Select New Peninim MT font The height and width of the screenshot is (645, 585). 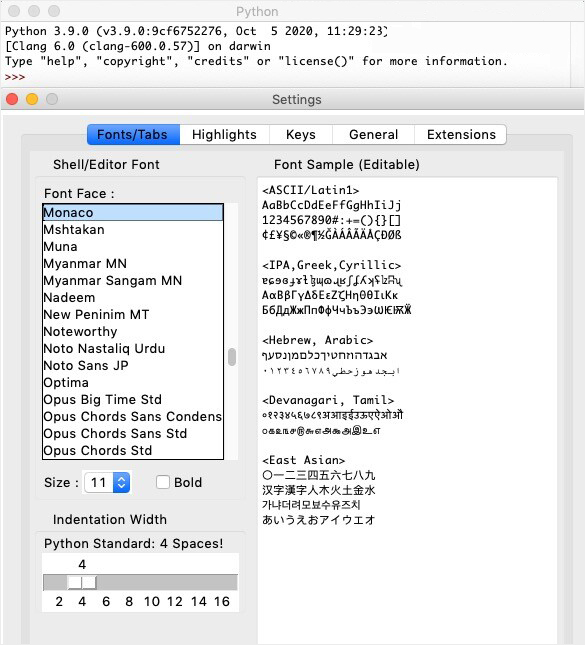click(x=133, y=315)
